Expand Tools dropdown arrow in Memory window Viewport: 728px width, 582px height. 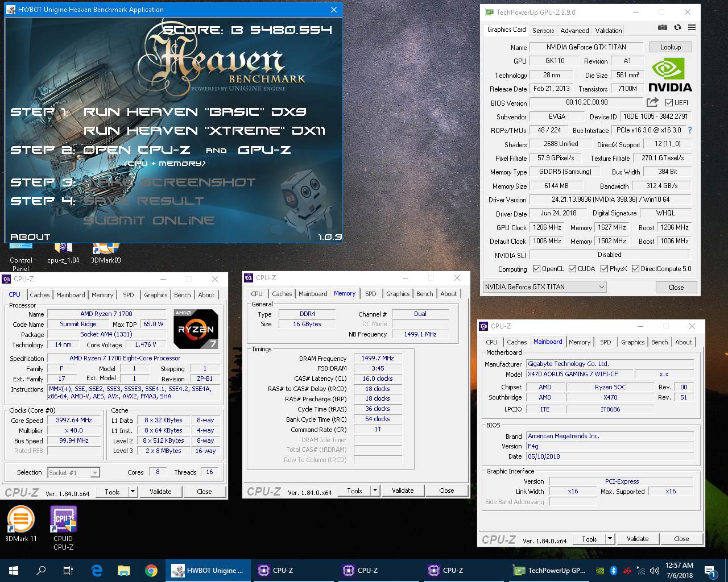375,490
